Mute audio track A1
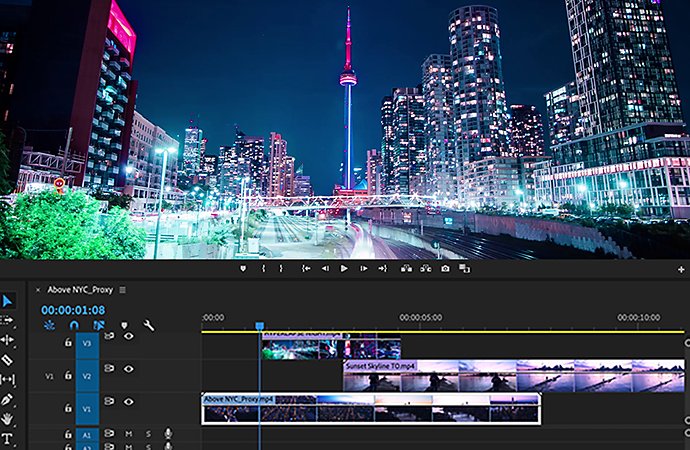This screenshot has width=690, height=450. (x=128, y=434)
